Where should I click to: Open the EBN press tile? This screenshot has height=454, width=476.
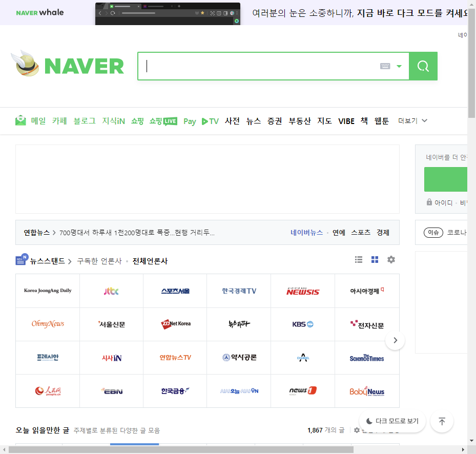111,391
